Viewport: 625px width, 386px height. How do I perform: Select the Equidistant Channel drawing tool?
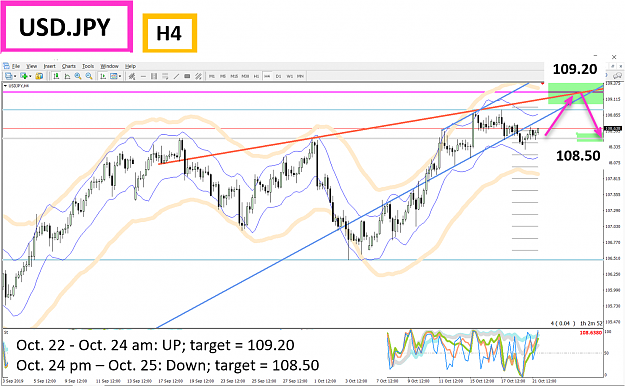pyautogui.click(x=198, y=76)
